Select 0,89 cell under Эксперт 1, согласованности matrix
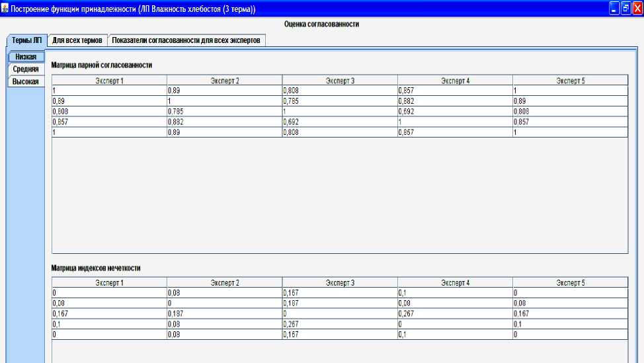The image size is (644, 363). (109, 101)
